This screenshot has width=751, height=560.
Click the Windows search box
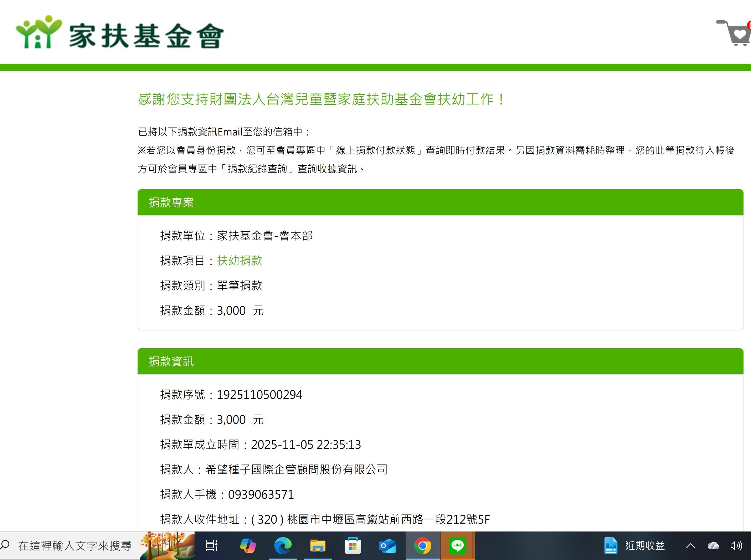[75, 546]
